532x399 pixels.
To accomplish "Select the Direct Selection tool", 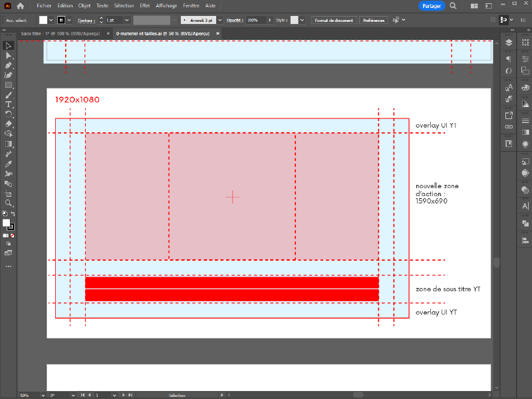I will point(9,56).
